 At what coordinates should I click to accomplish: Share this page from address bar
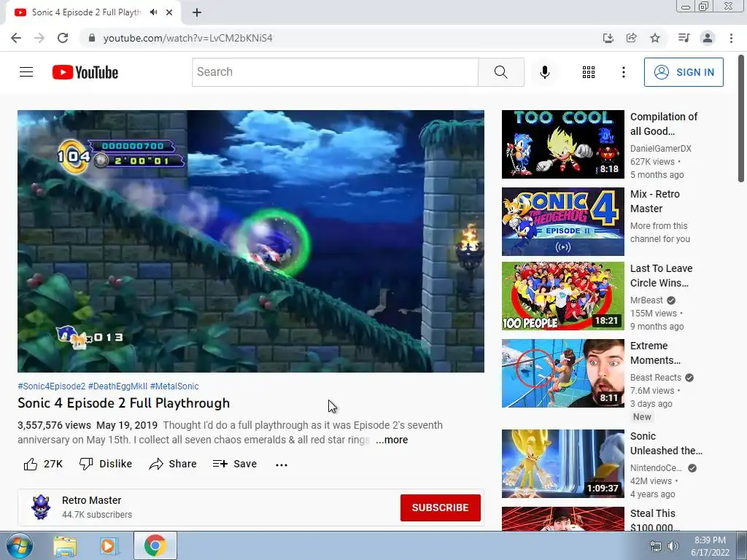click(632, 38)
